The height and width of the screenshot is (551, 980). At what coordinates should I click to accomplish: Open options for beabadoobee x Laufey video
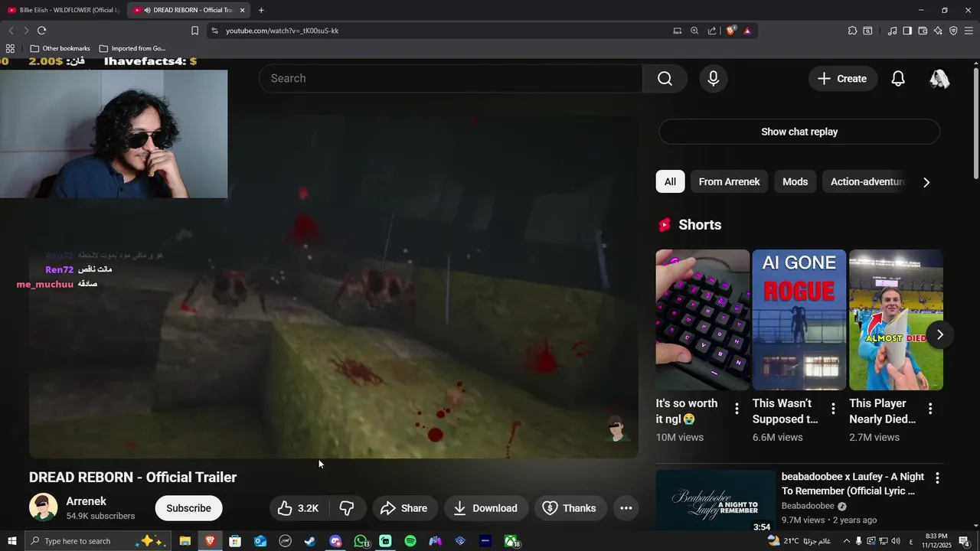click(x=937, y=478)
